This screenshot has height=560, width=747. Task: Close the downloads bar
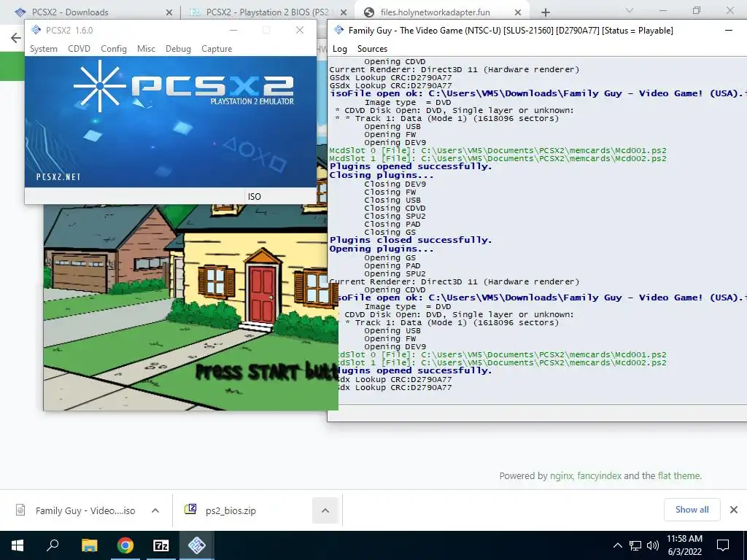(x=734, y=510)
